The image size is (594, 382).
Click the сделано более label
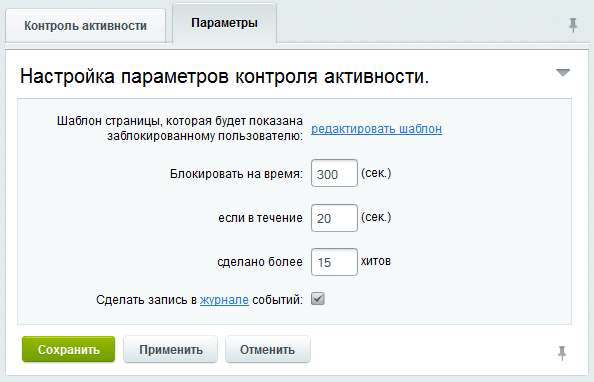260,262
